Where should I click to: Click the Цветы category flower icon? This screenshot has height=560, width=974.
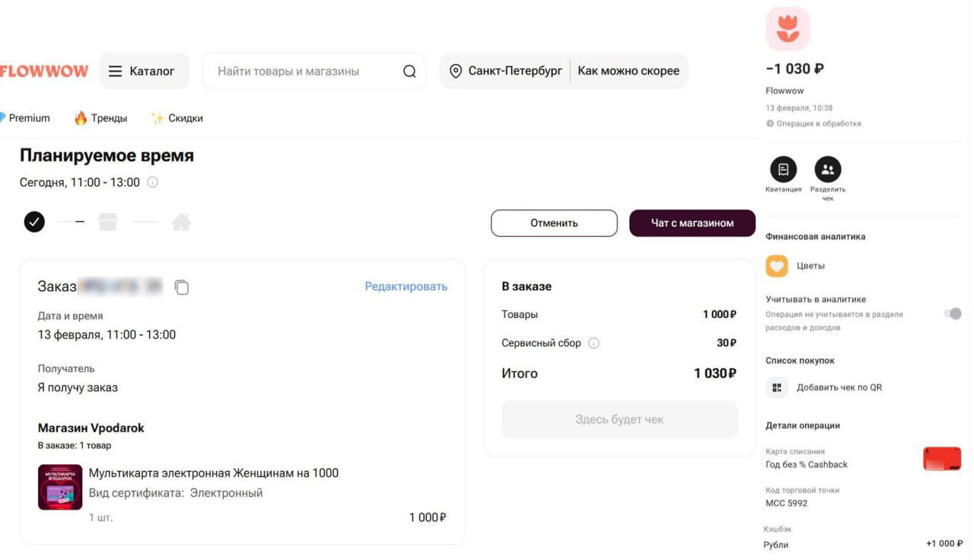click(x=776, y=266)
